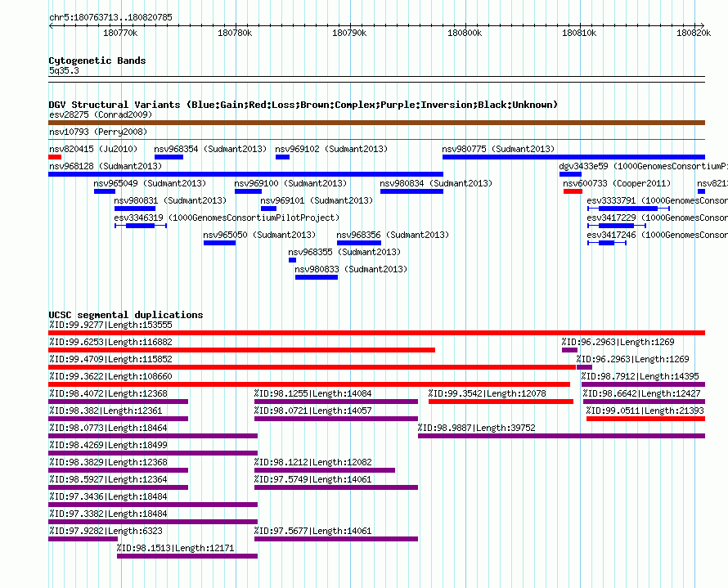Image resolution: width=728 pixels, height=588 pixels.
Task: Select the nsv968128 (Sudmant2013) label
Action: pyautogui.click(x=106, y=166)
